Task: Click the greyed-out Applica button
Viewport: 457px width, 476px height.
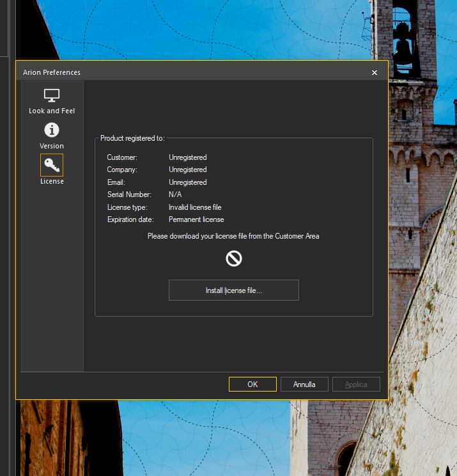Action: coord(356,385)
